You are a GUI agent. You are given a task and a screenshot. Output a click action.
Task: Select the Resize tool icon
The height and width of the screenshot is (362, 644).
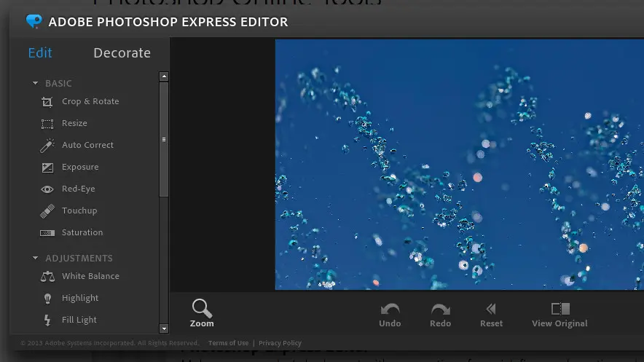point(47,124)
